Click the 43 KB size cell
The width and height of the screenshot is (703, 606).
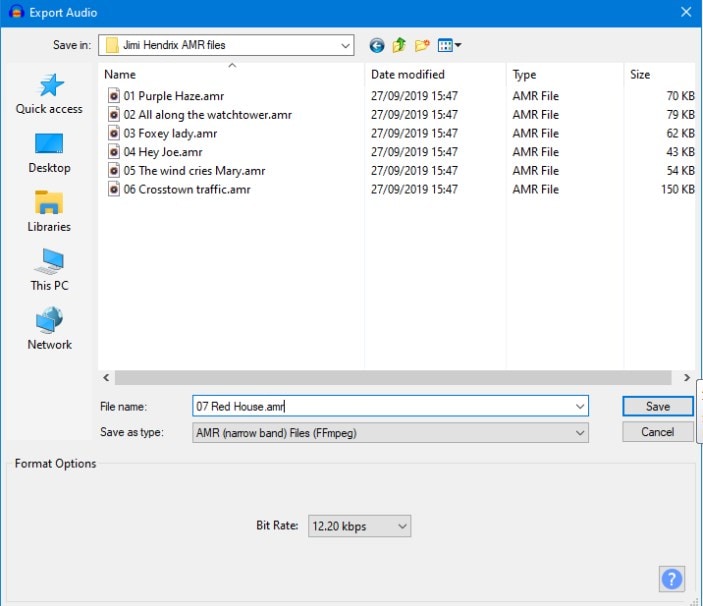(680, 152)
